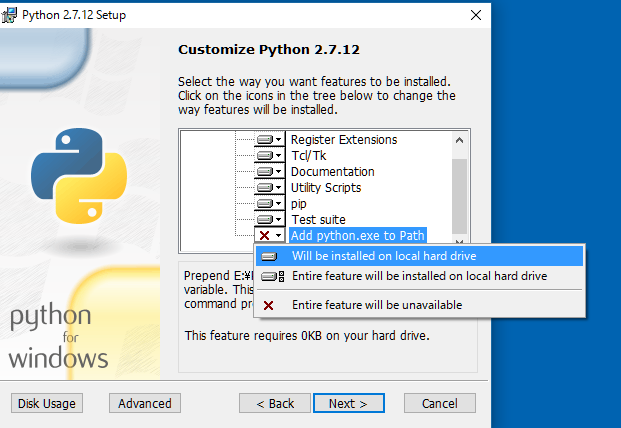Choose Entire feature will be installed on local drive

[x=419, y=276]
